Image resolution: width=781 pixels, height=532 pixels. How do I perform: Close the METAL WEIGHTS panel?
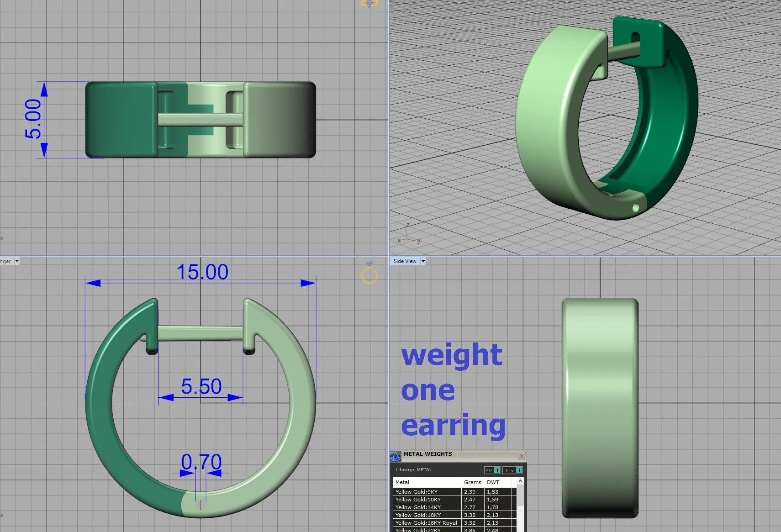(x=522, y=456)
